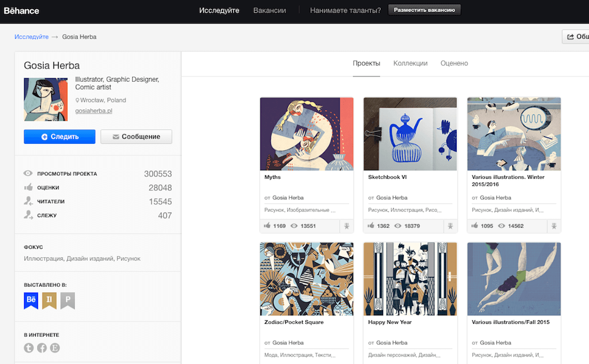589x364 pixels.
Task: Click the Исследуйте breadcrumb link
Action: coord(32,37)
